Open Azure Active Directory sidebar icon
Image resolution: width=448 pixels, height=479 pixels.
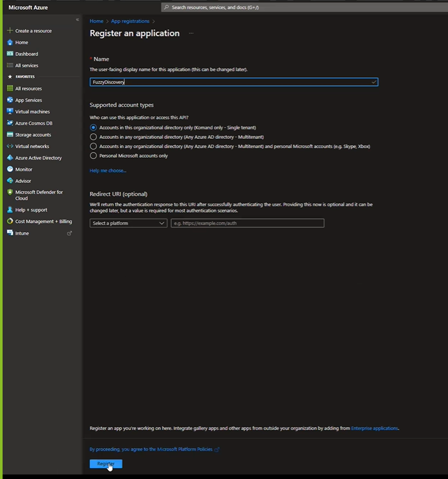10,158
